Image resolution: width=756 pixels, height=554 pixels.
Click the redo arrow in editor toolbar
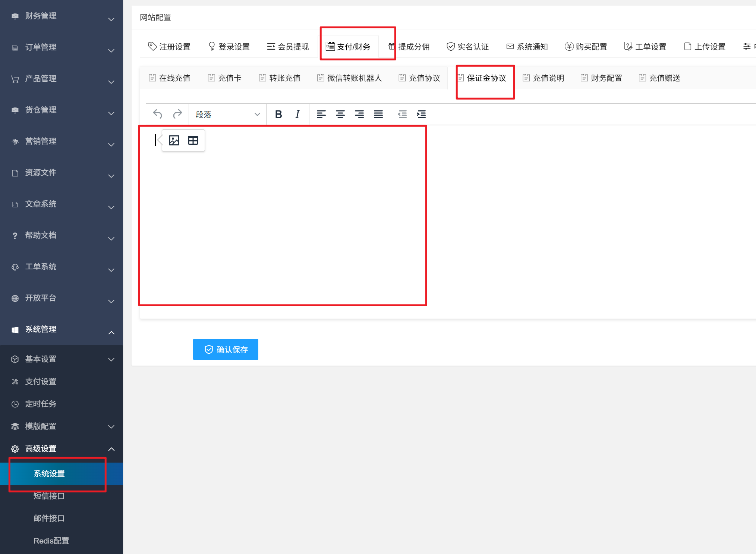point(177,114)
